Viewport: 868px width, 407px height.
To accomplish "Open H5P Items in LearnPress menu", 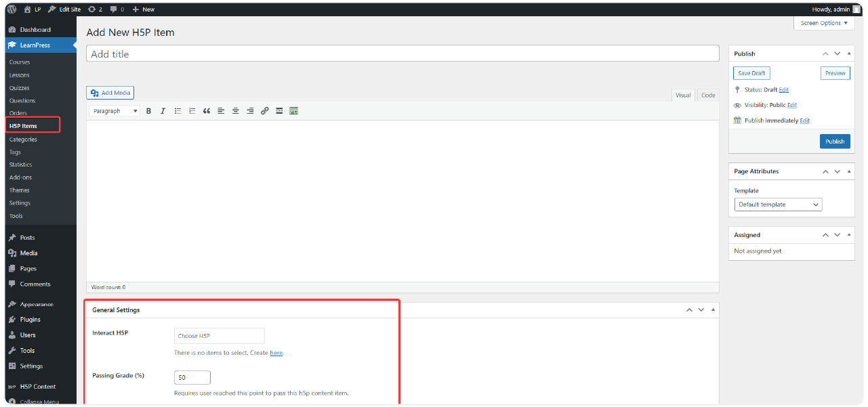I will [24, 126].
